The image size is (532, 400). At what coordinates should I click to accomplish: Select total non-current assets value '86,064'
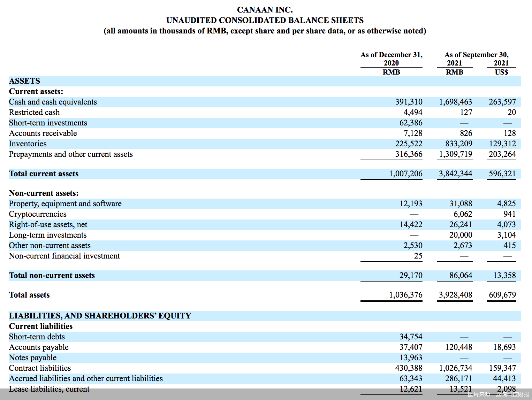[461, 275]
